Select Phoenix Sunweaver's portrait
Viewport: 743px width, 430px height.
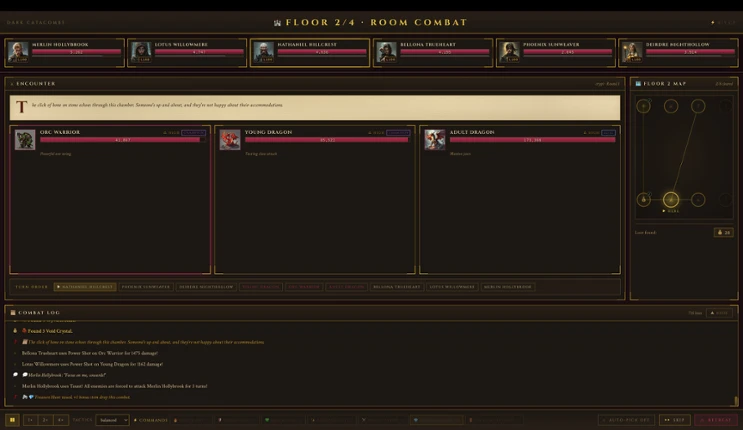(509, 52)
